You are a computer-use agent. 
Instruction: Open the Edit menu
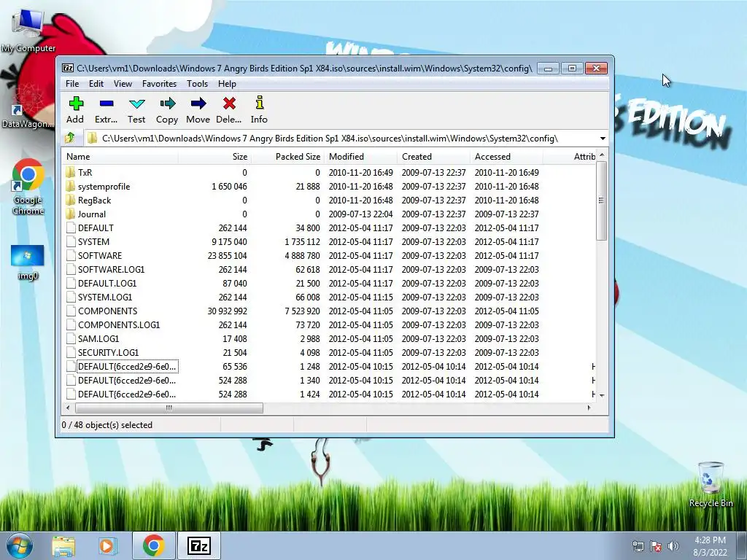pos(96,84)
